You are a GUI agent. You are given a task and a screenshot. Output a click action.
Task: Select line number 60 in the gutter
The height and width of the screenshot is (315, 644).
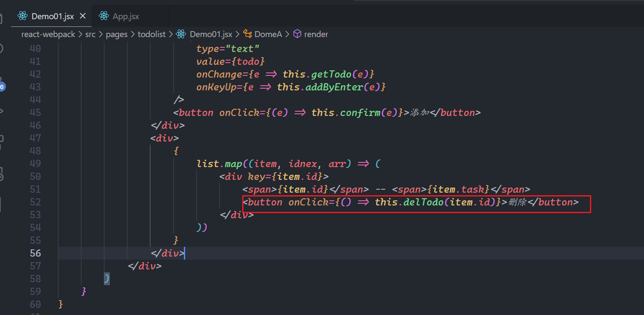(x=35, y=304)
